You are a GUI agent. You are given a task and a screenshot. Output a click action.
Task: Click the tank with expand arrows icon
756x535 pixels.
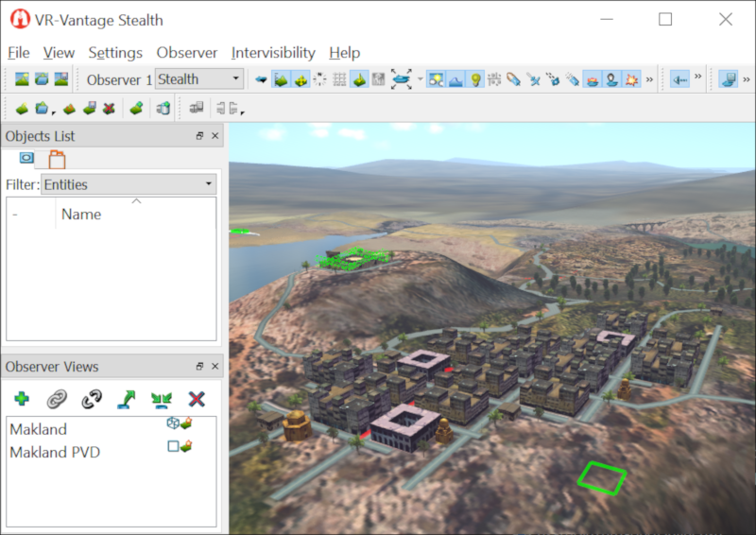(x=401, y=79)
